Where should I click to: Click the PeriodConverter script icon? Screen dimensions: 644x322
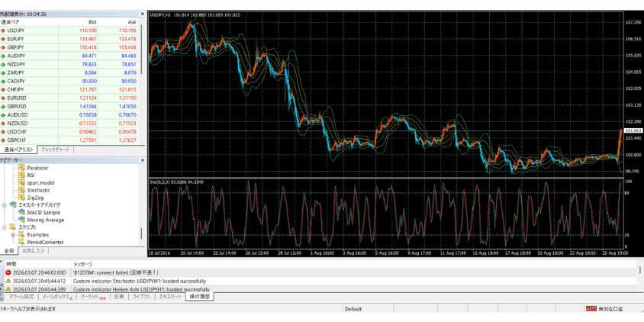click(21, 242)
